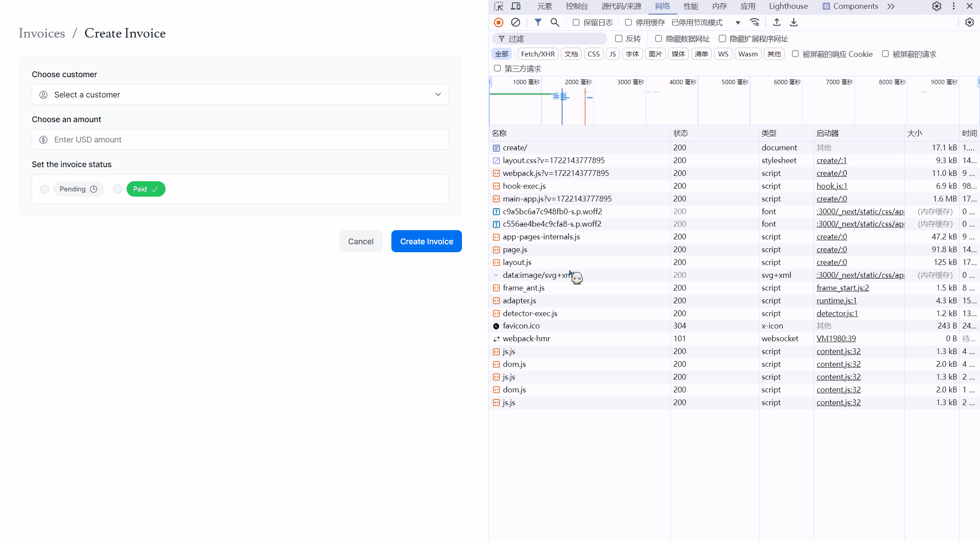Click the export HAR download icon
980x541 pixels.
(x=793, y=22)
